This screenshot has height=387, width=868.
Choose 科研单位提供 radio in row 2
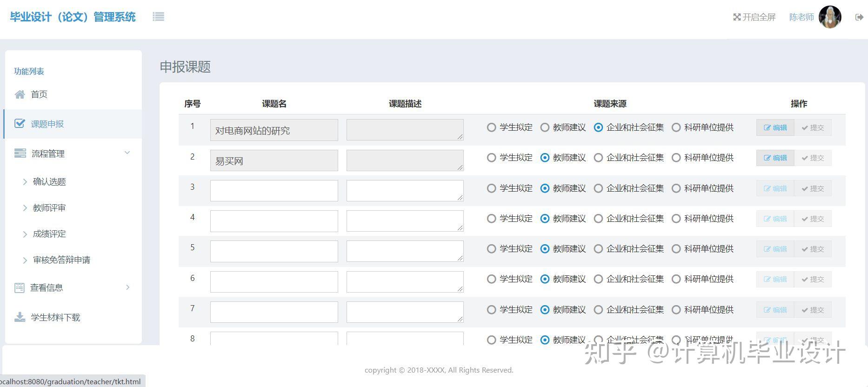click(676, 158)
